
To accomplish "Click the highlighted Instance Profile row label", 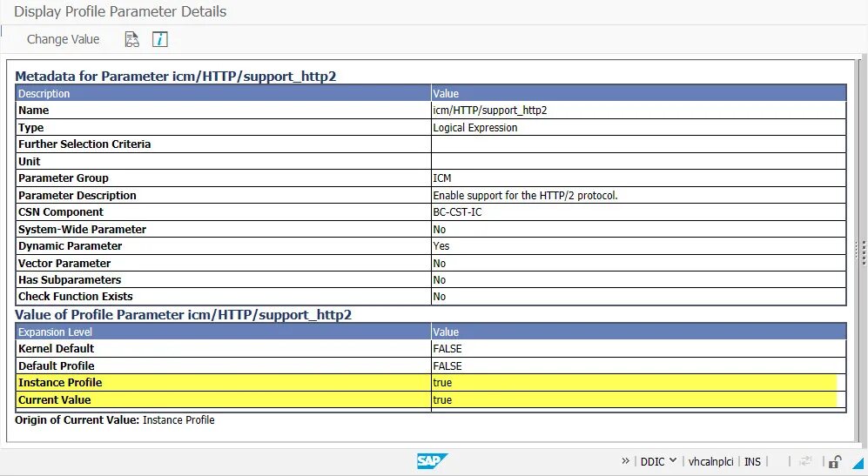I will pos(60,383).
